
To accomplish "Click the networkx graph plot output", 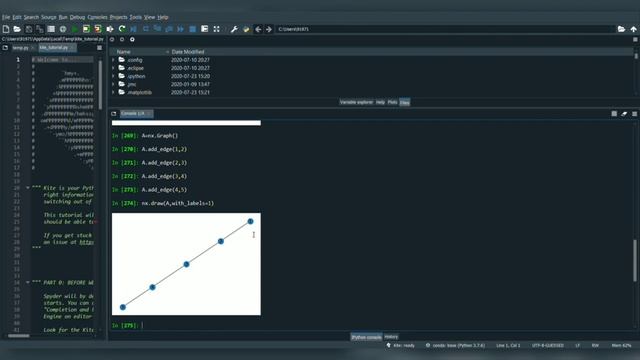I will click(x=186, y=264).
